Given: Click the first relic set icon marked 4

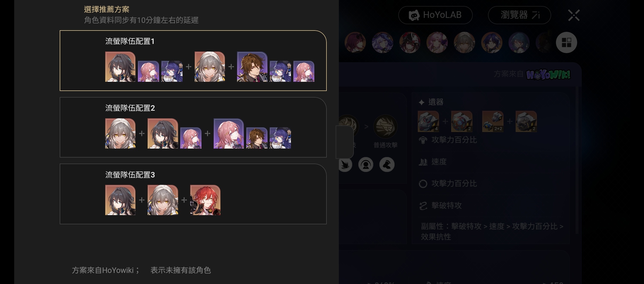Looking at the screenshot, I should point(428,121).
